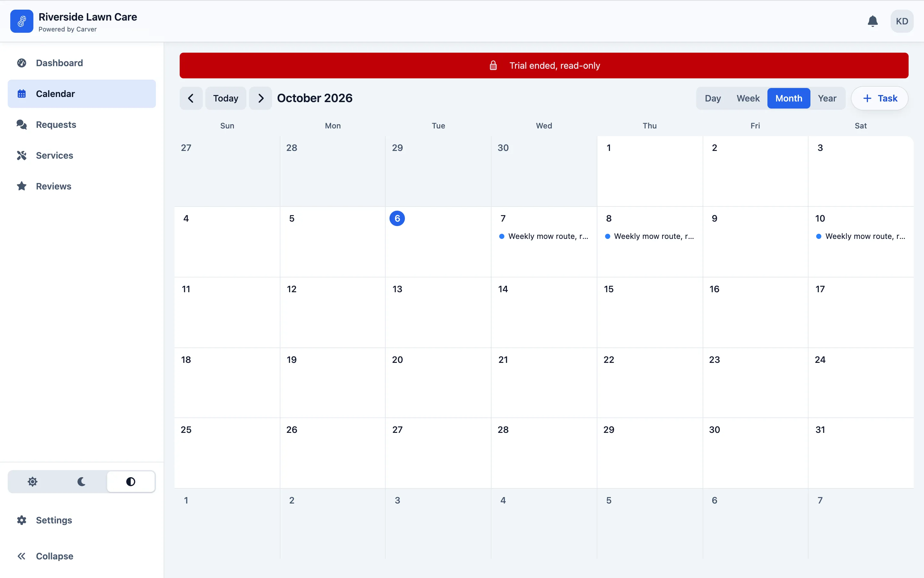Click the Settings gear icon

click(x=22, y=520)
